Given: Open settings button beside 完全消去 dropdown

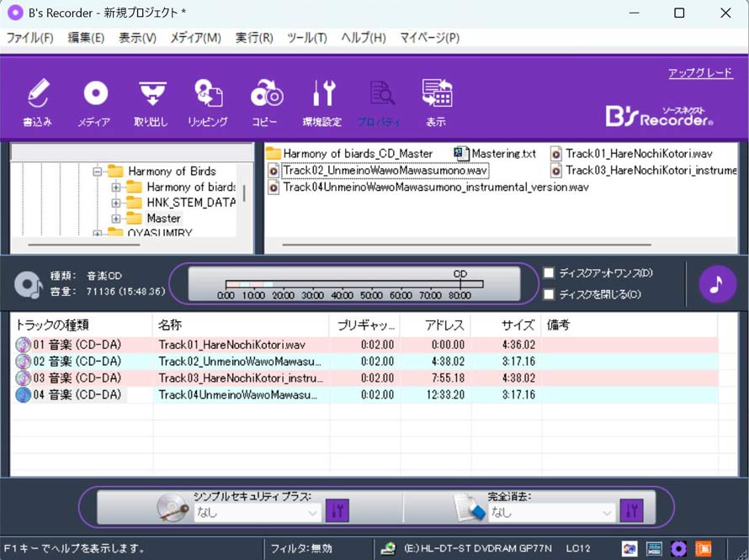Looking at the screenshot, I should coord(632,510).
